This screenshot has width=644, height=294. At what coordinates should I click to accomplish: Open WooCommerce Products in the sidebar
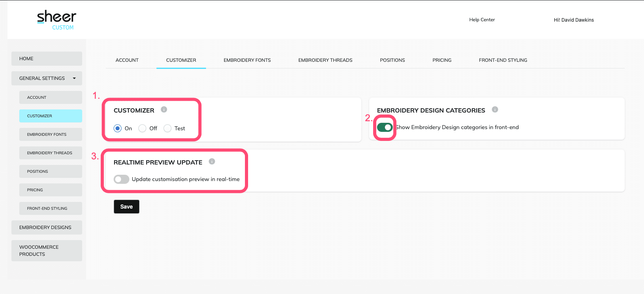(x=47, y=251)
